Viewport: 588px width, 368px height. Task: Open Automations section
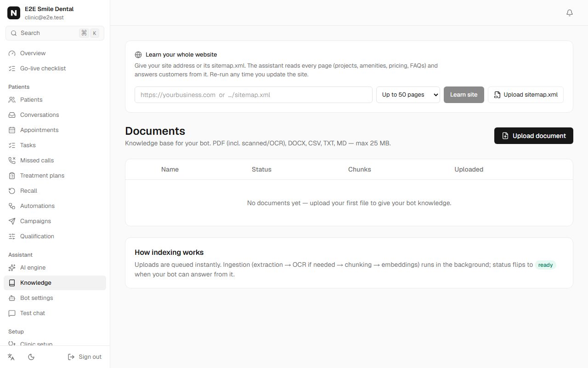click(55, 206)
